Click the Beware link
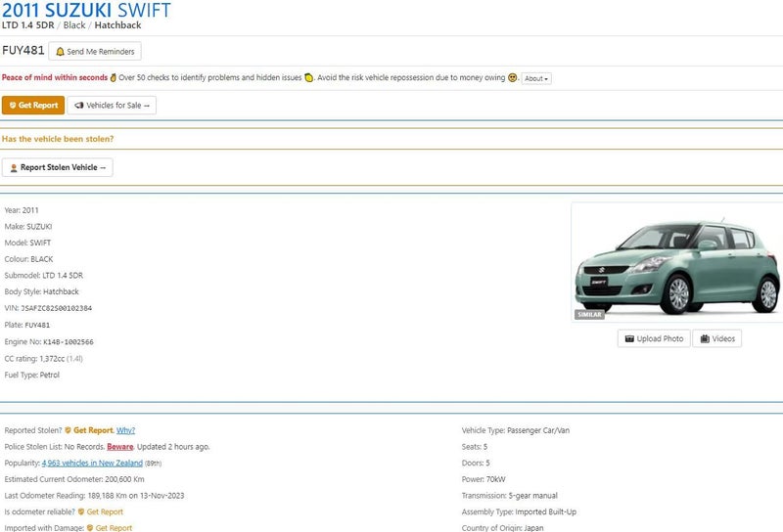The height and width of the screenshot is (532, 783). click(x=119, y=447)
